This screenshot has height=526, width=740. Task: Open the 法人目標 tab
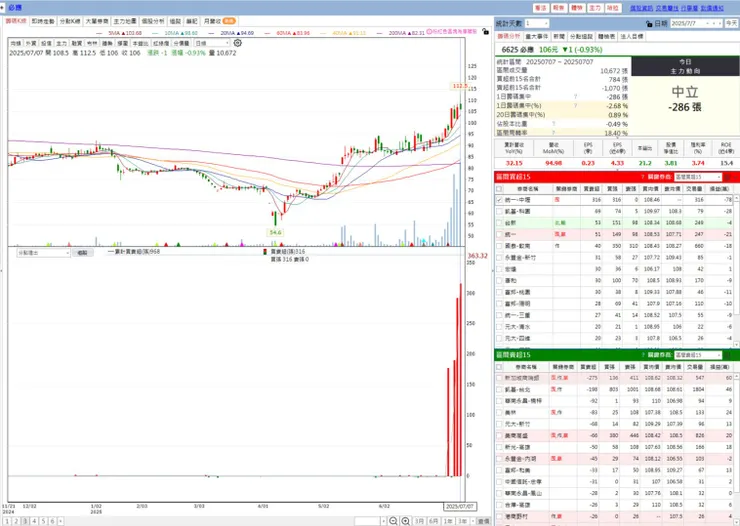pyautogui.click(x=631, y=36)
